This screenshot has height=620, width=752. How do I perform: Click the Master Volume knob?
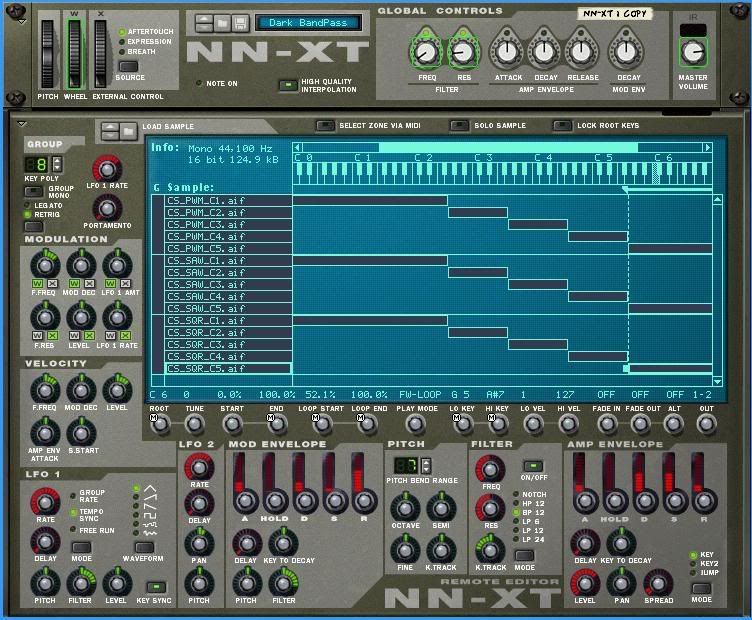pos(694,51)
